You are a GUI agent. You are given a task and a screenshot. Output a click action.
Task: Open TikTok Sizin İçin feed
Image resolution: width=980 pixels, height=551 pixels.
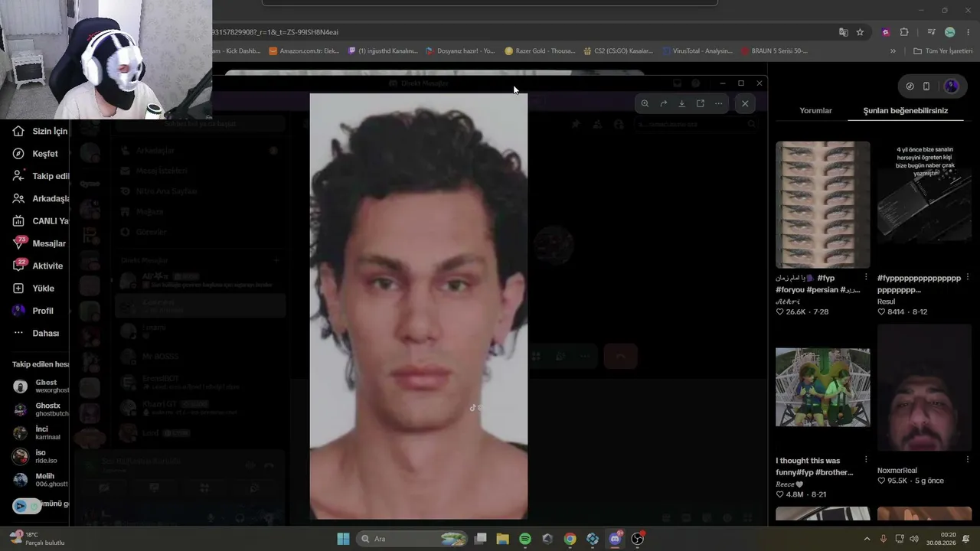tap(40, 132)
